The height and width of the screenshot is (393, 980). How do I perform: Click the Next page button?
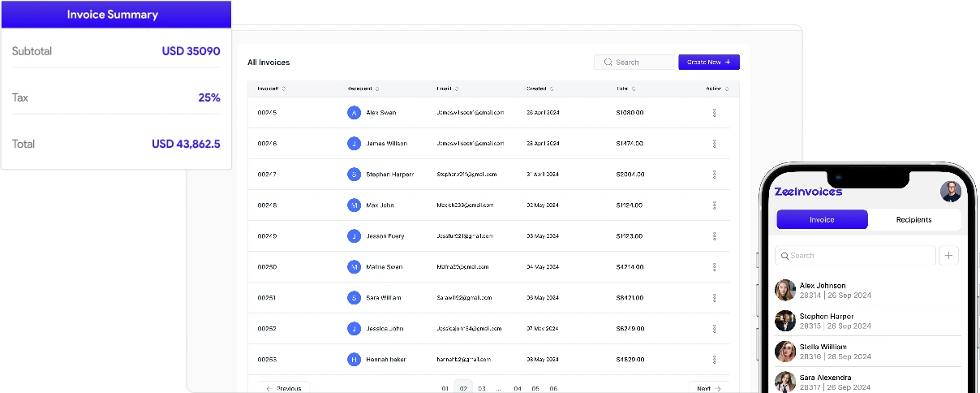pos(709,388)
